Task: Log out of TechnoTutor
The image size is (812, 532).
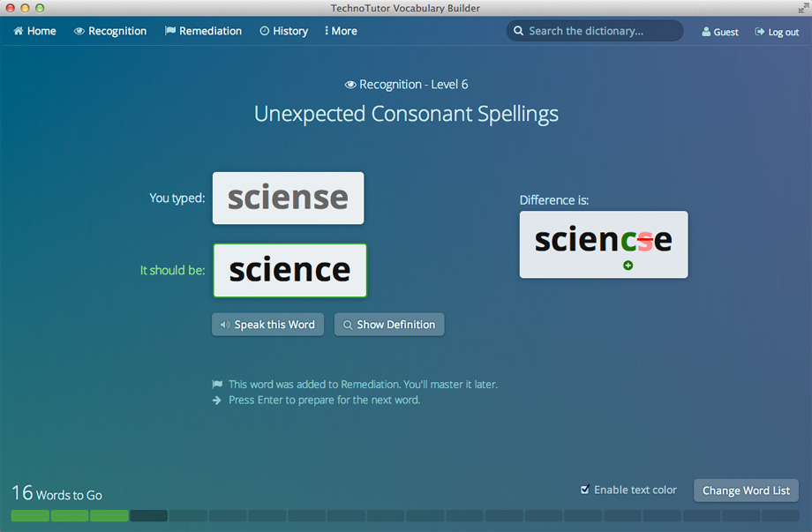Action: pos(778,32)
